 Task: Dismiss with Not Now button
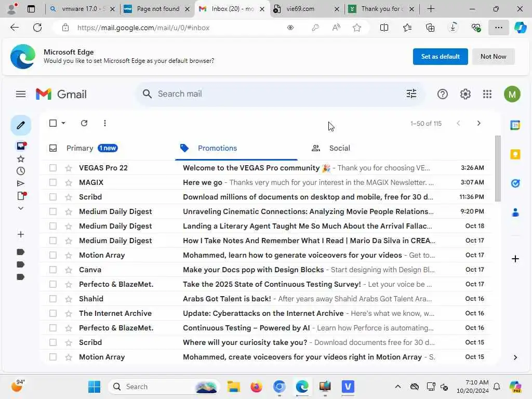click(494, 56)
